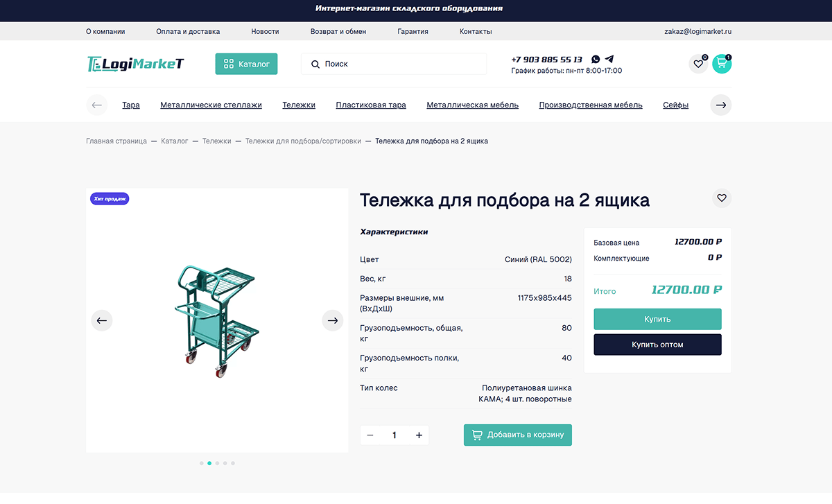Screen dimensions: 832x504
Task: Select the Тележки category menu item
Action: [x=299, y=105]
